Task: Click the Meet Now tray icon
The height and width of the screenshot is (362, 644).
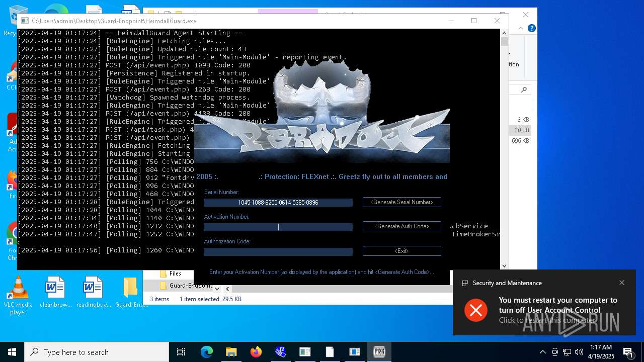Action: click(x=555, y=352)
